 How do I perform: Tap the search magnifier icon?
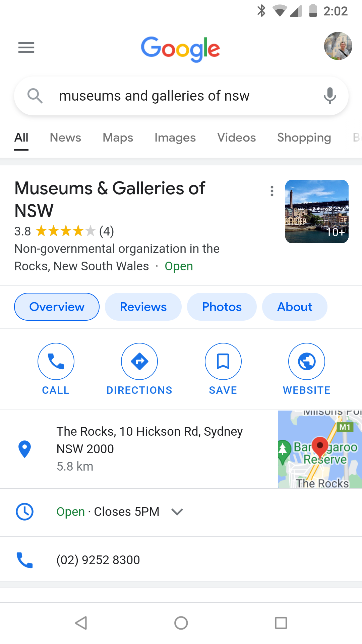click(x=35, y=96)
